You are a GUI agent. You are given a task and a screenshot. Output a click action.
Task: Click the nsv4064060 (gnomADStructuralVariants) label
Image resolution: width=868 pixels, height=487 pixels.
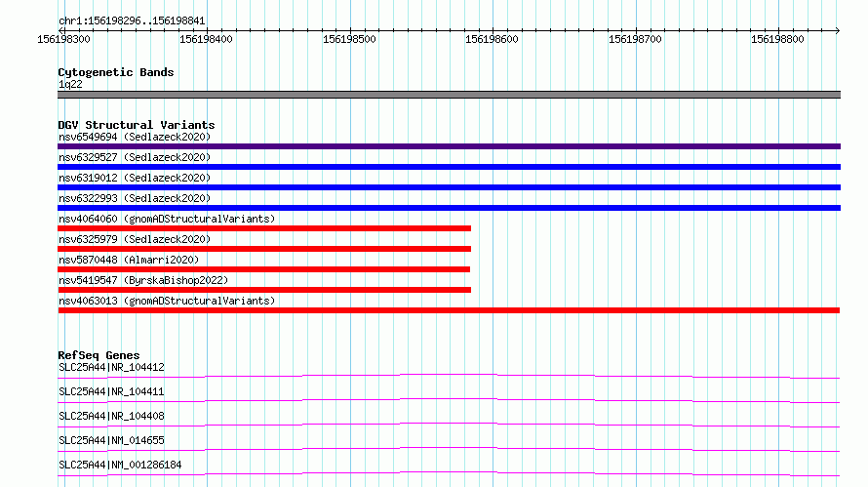coord(167,219)
